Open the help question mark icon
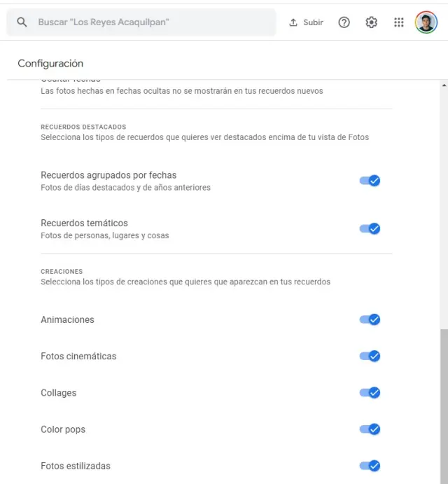This screenshot has height=484, width=448. pos(344,22)
